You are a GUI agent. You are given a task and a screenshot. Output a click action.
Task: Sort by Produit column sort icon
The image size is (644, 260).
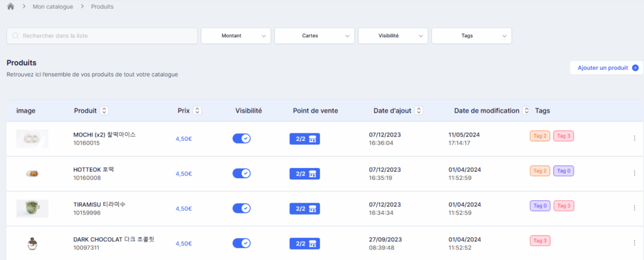point(104,111)
